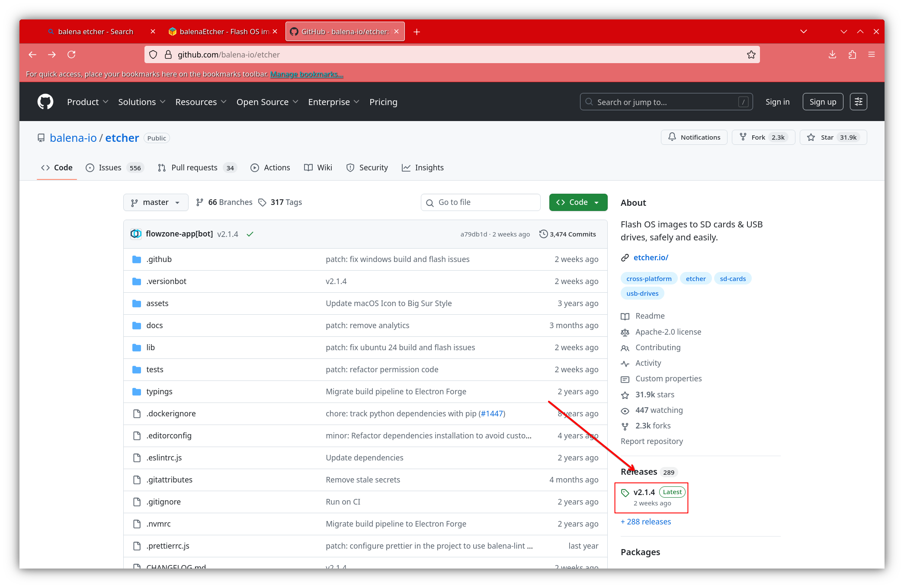Screen dimensions: 904x588
Task: Open the downloads icon in browser toolbar
Action: 832,54
